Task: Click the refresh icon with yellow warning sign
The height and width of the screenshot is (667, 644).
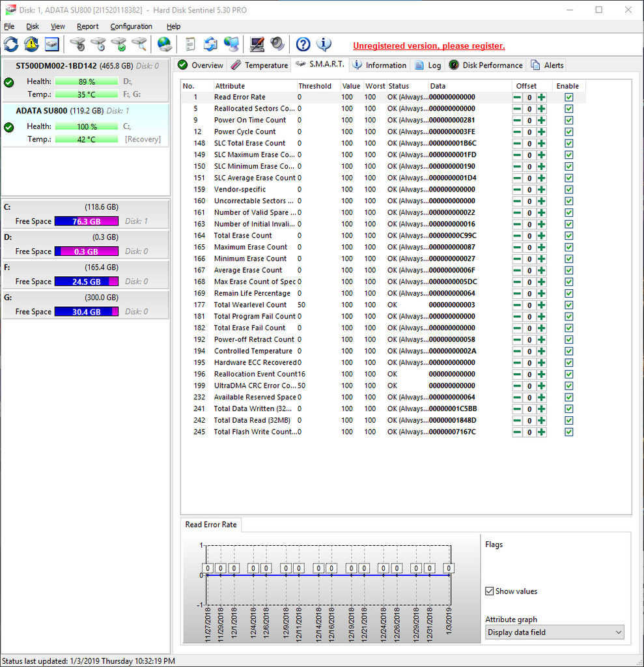Action: pyautogui.click(x=31, y=44)
